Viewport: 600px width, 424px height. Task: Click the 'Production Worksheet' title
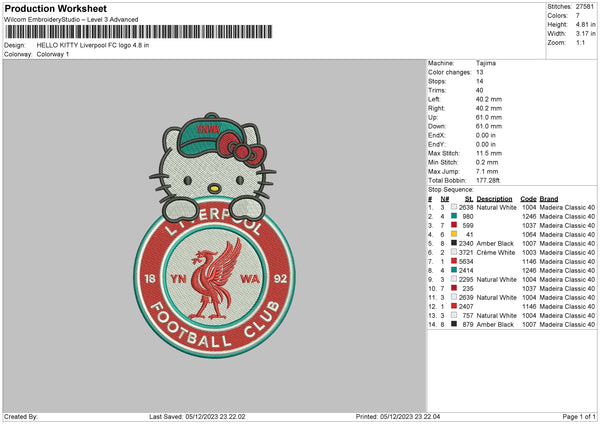(56, 9)
